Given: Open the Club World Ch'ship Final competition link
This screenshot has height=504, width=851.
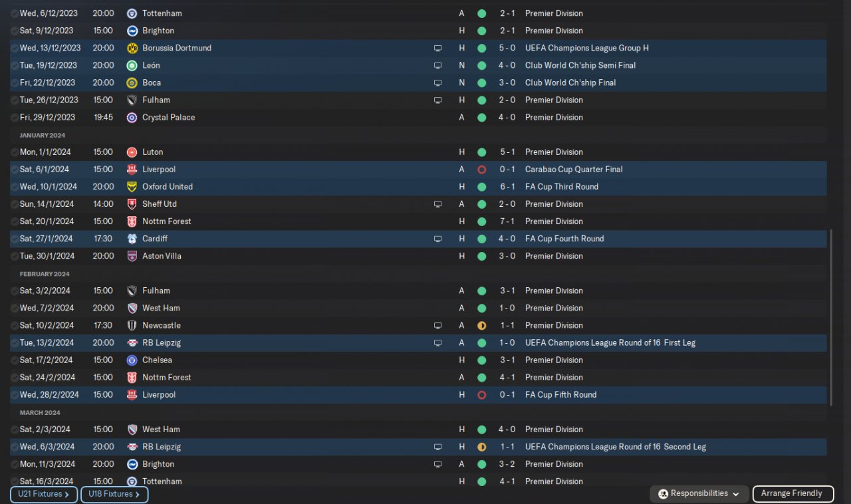Looking at the screenshot, I should pyautogui.click(x=570, y=82).
